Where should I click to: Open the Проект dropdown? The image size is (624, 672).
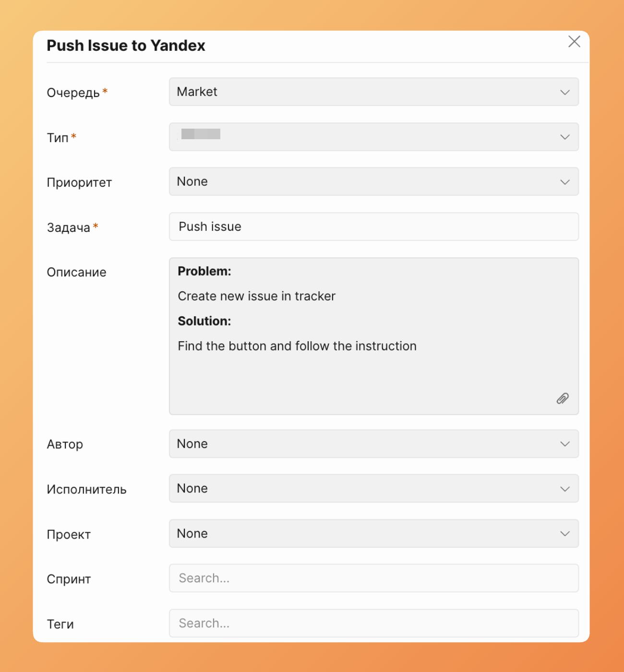[x=373, y=533]
